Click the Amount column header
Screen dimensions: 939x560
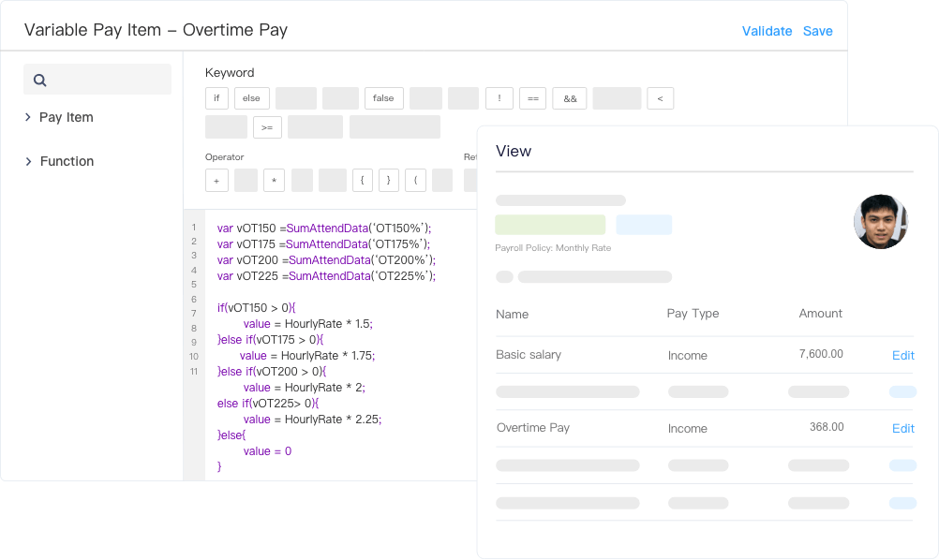[x=820, y=314]
